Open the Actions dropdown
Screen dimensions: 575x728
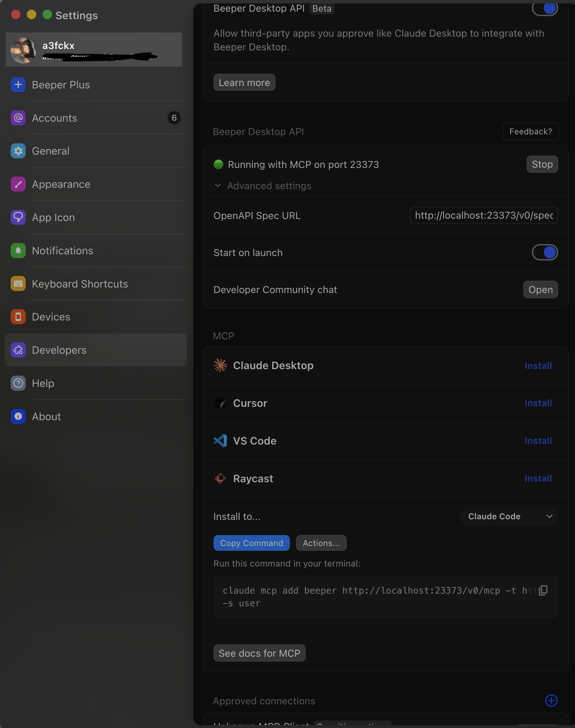point(321,543)
